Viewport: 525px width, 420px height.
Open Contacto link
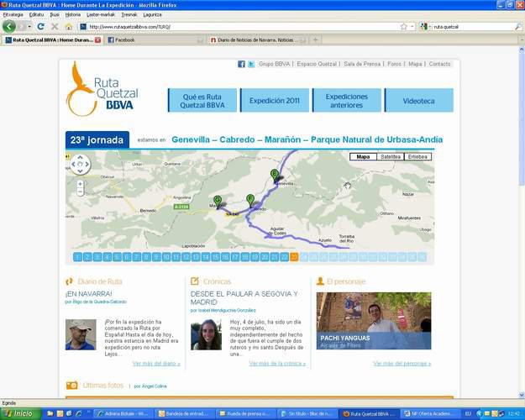(439, 64)
